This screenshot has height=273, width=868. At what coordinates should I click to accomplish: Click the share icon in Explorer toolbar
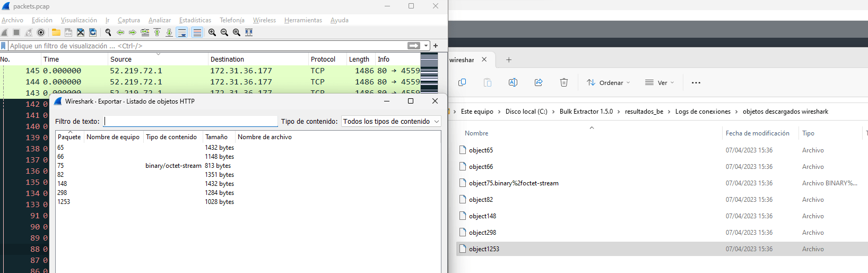pos(539,82)
